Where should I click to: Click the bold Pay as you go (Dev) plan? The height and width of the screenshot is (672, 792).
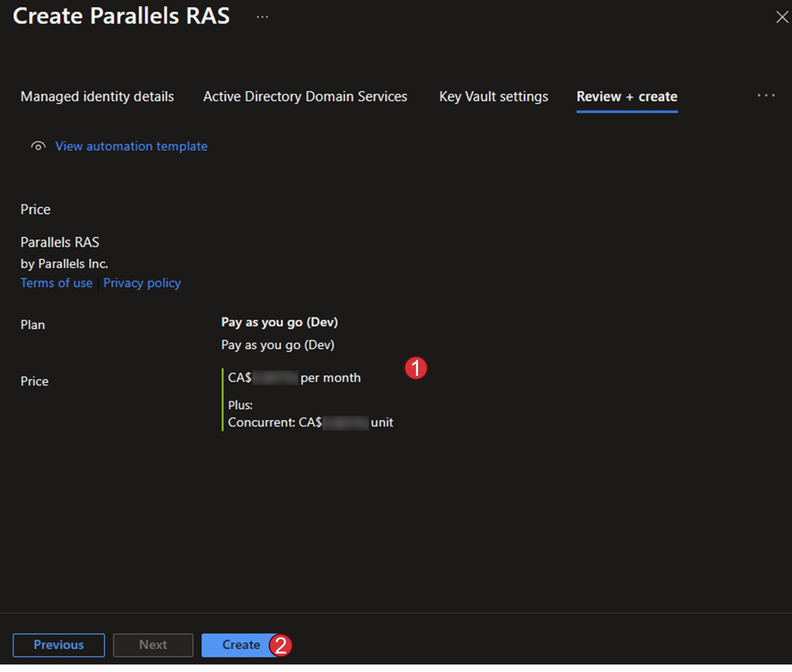(279, 322)
